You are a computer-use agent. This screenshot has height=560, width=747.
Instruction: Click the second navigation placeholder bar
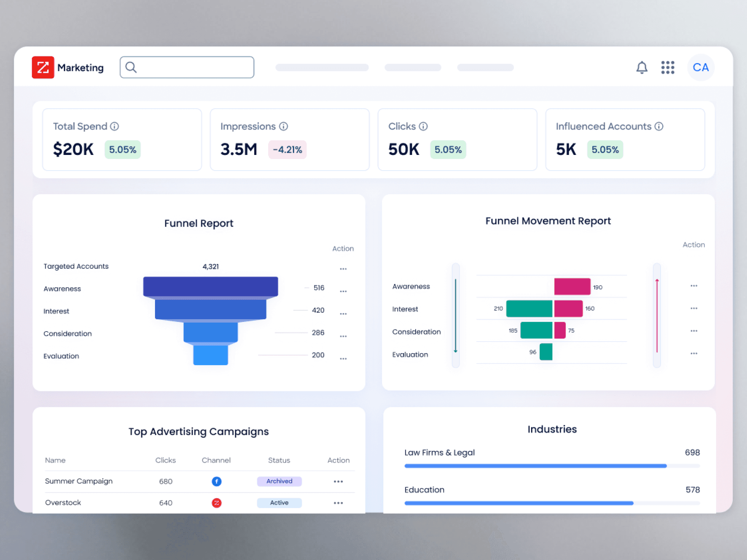point(413,68)
